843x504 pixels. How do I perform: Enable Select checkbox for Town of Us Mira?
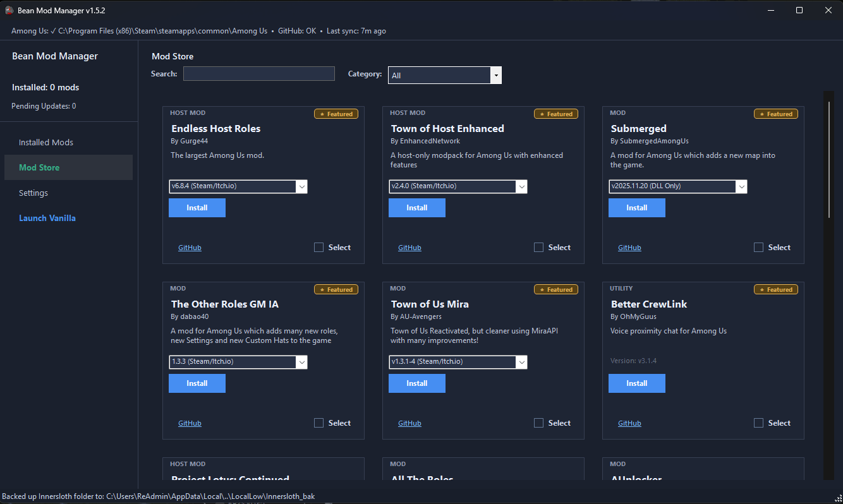coord(539,423)
